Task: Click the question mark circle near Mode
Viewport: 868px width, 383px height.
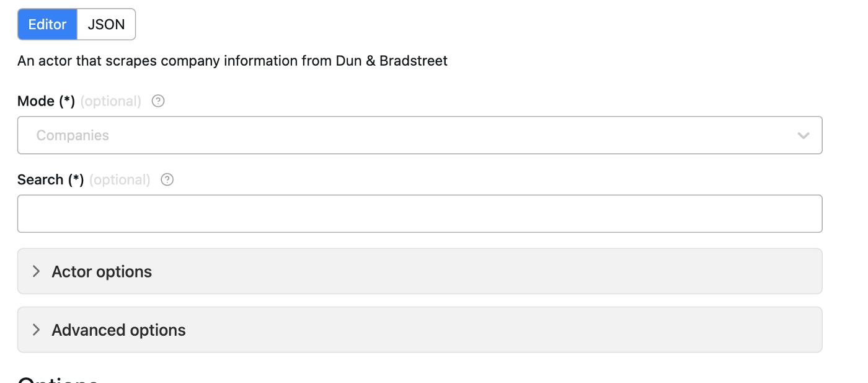Action: (157, 101)
